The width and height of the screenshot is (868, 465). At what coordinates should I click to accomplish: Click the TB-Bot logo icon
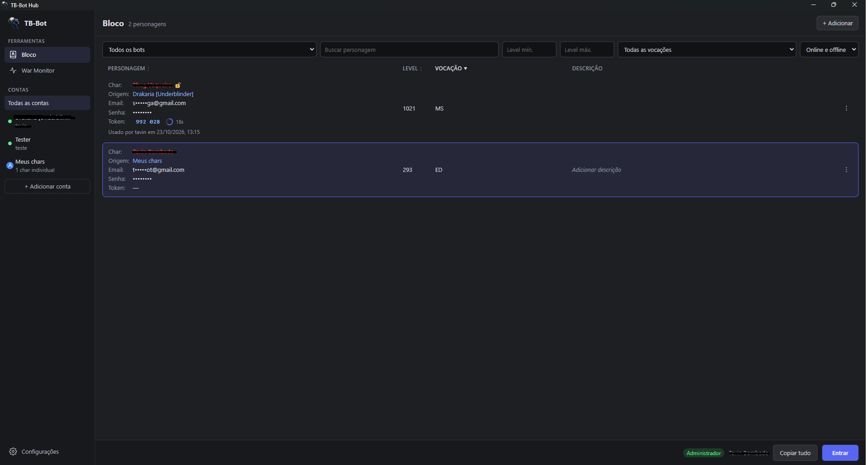point(14,23)
